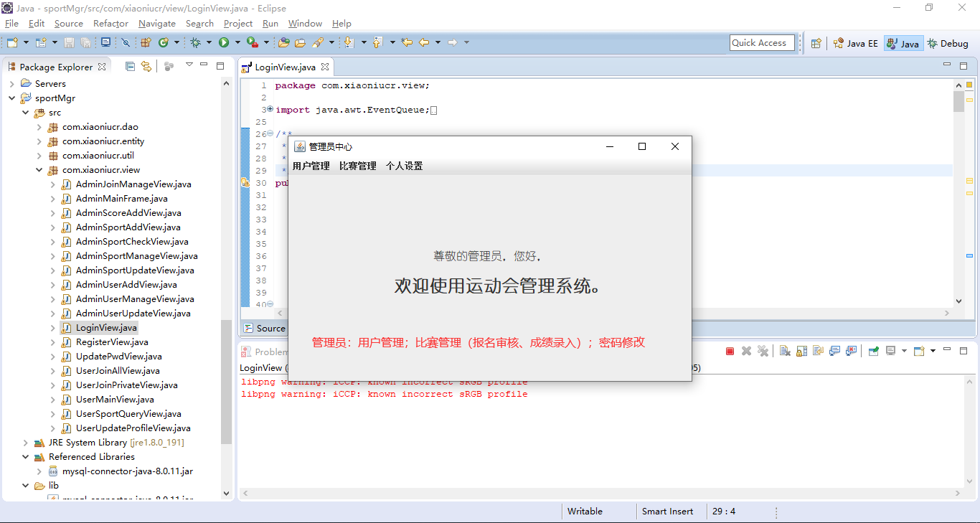Expand the import fold in editor
Screen dimensions: 980x523
270,109
